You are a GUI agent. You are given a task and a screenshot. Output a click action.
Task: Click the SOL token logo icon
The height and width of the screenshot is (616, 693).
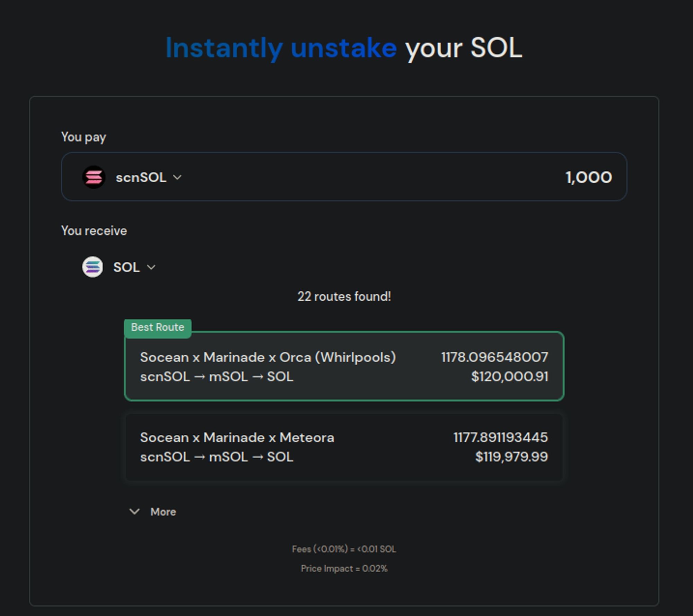coord(93,267)
